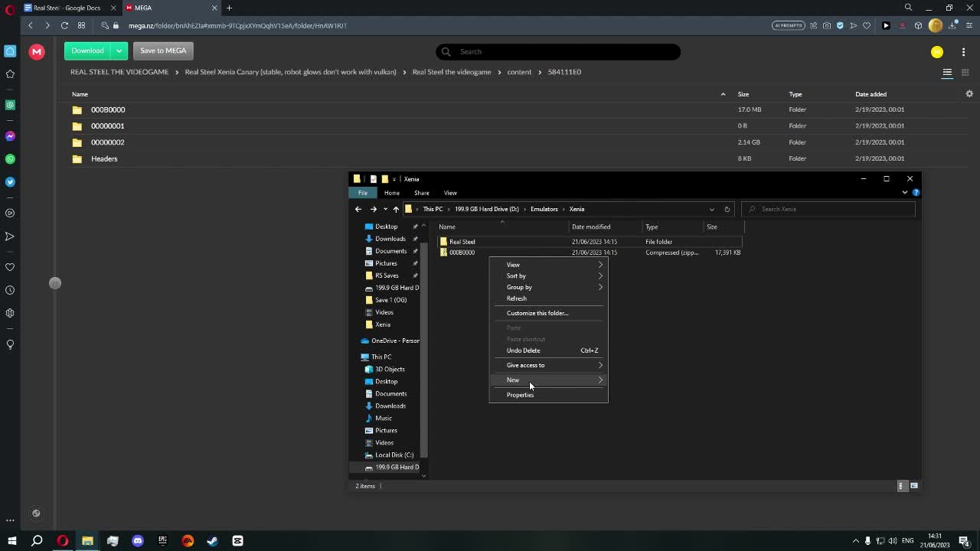980x551 pixels.
Task: Add current page to bookmarks with heart icon
Action: [867, 25]
